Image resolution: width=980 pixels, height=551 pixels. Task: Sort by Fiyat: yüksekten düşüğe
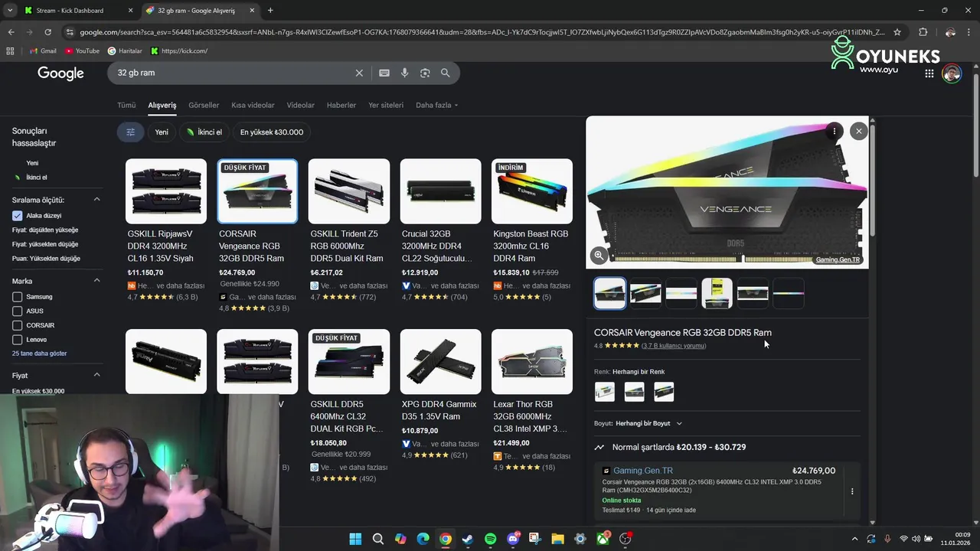(45, 244)
